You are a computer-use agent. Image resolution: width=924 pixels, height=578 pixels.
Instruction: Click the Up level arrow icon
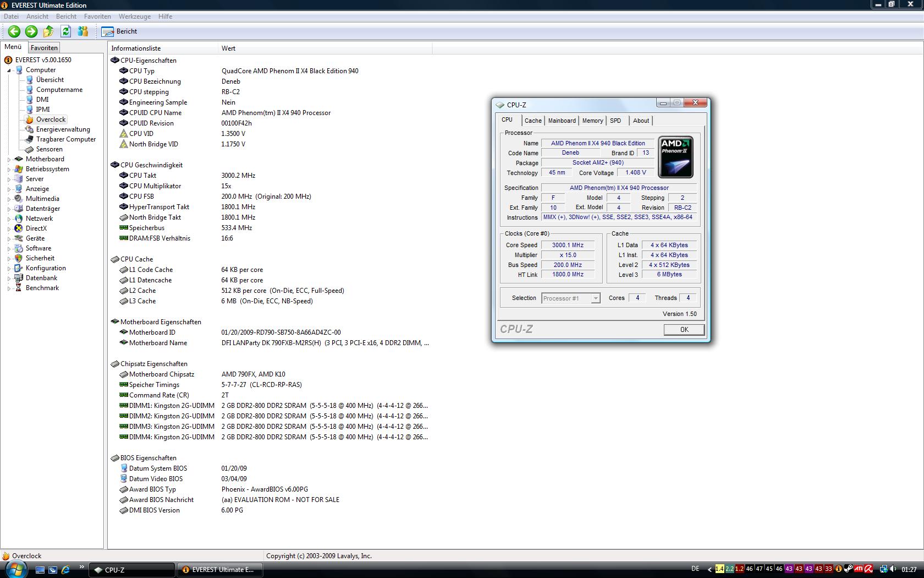(x=48, y=31)
